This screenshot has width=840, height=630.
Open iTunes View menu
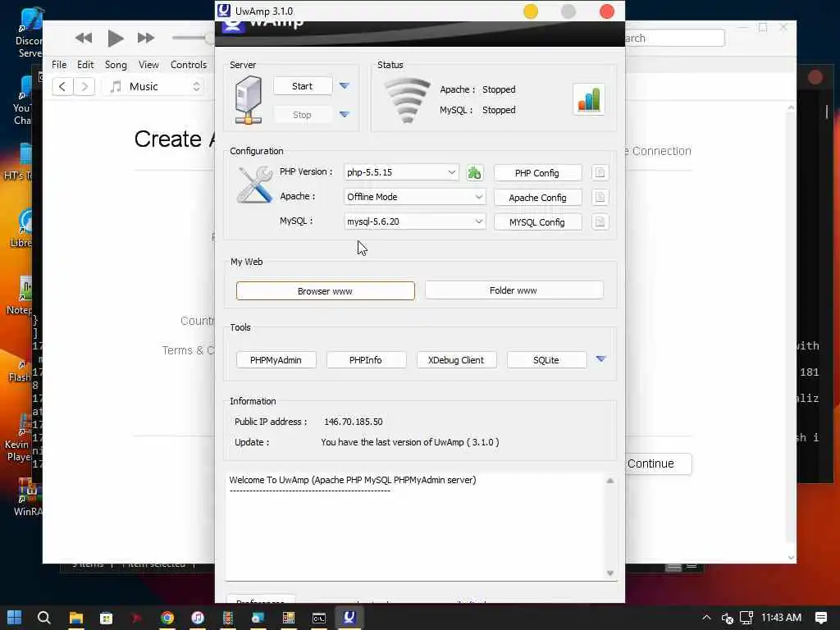148,64
